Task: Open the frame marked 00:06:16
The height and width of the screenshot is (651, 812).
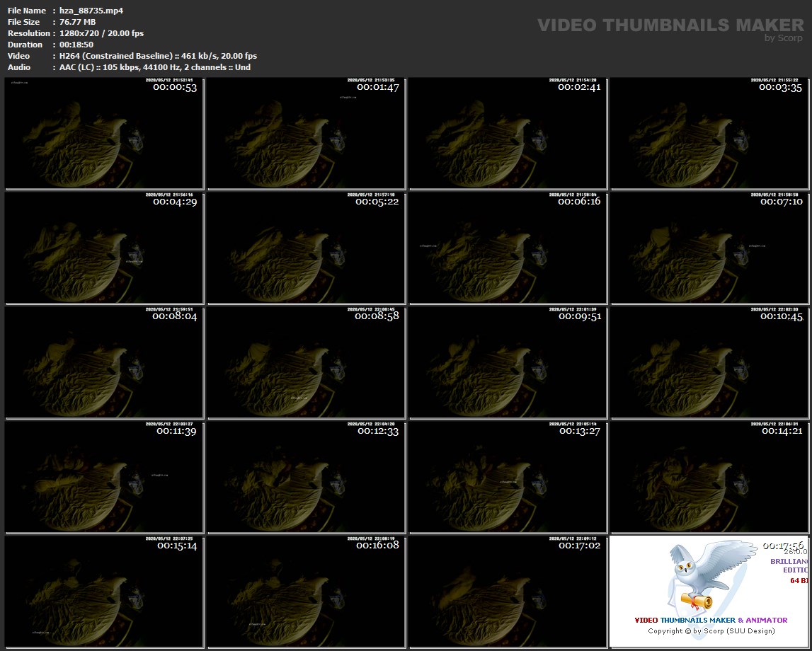Action: (x=508, y=248)
